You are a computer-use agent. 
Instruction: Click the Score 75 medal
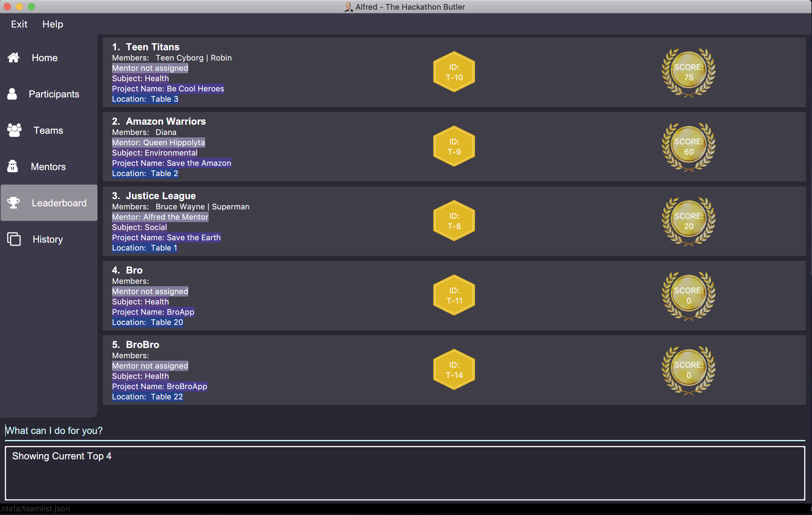pos(688,72)
